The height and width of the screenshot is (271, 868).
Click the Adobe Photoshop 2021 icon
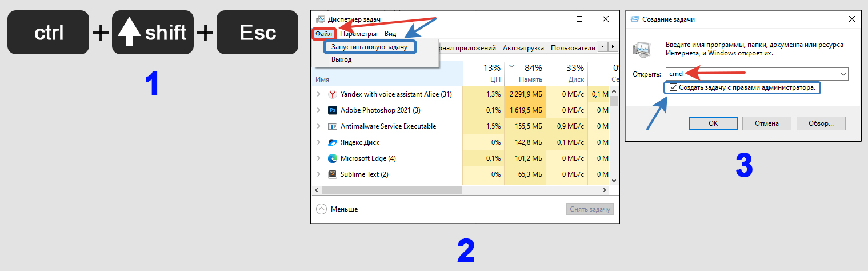[333, 110]
